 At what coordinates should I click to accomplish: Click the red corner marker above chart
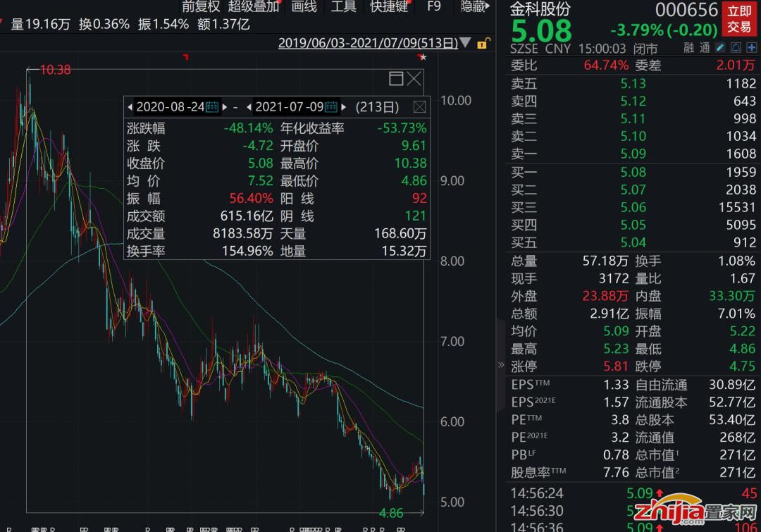185,57
